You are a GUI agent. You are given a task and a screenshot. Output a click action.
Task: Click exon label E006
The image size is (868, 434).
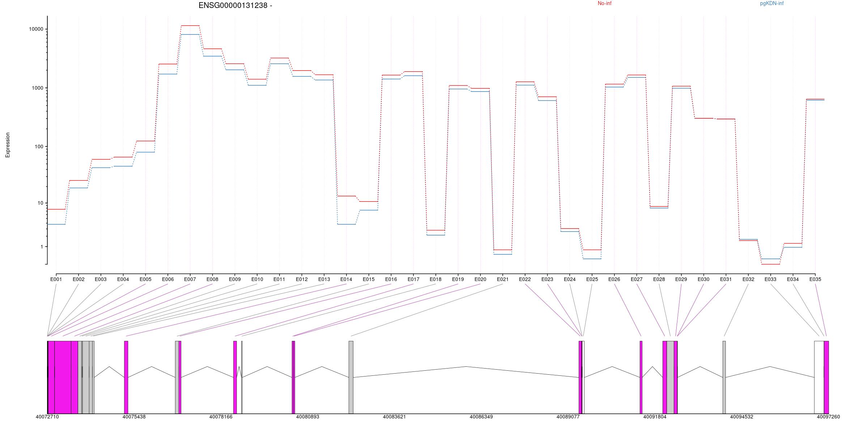coord(168,279)
